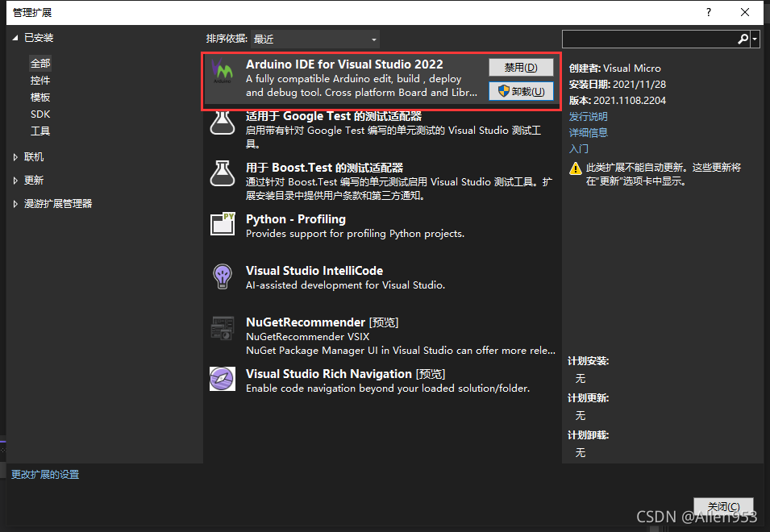Viewport: 770px width, 532px height.
Task: Click 'AI-assisted development for Visual Studio.' description
Action: tap(345, 285)
